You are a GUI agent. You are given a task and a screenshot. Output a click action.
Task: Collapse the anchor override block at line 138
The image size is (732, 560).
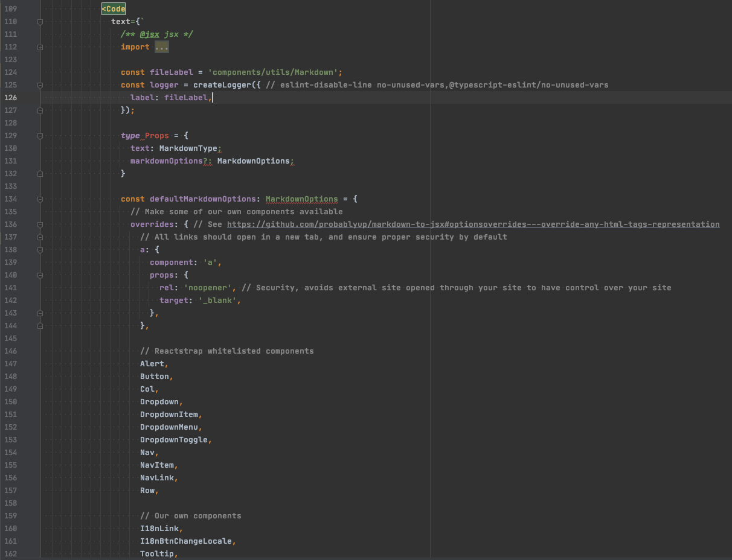(x=39, y=249)
